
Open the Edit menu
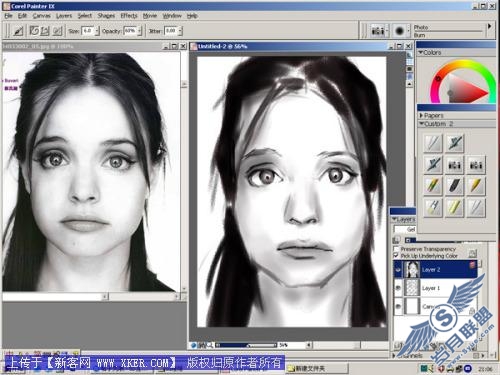[22, 16]
